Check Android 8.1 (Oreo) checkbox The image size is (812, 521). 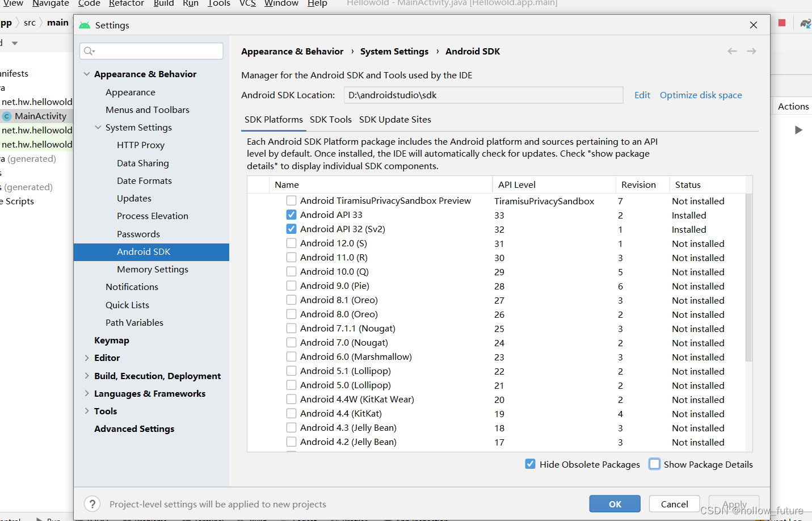point(291,300)
